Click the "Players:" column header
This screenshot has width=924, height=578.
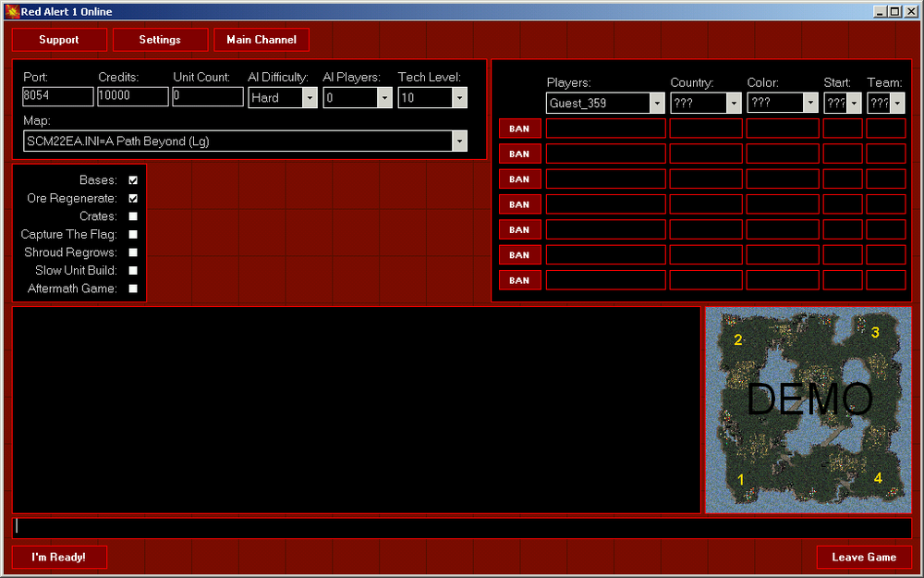tap(568, 82)
